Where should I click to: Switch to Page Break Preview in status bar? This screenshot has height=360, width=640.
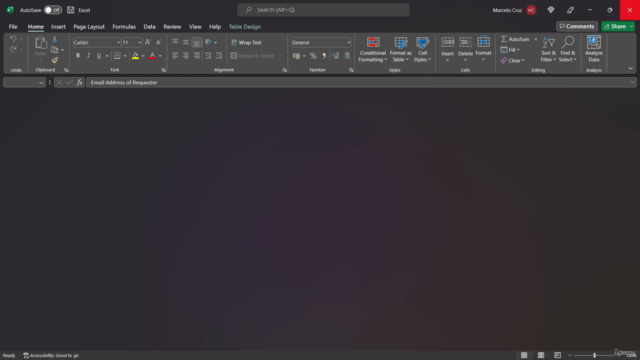pos(558,355)
